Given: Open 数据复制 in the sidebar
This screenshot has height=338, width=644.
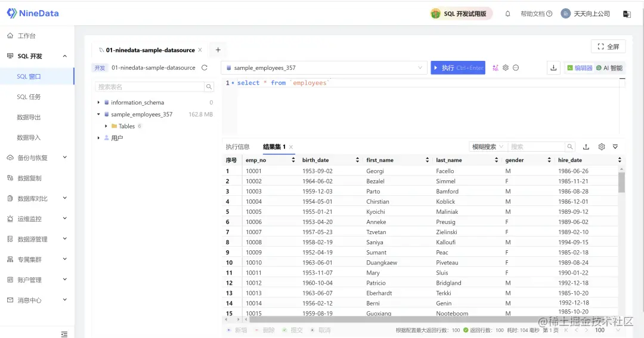Looking at the screenshot, I should [x=29, y=178].
